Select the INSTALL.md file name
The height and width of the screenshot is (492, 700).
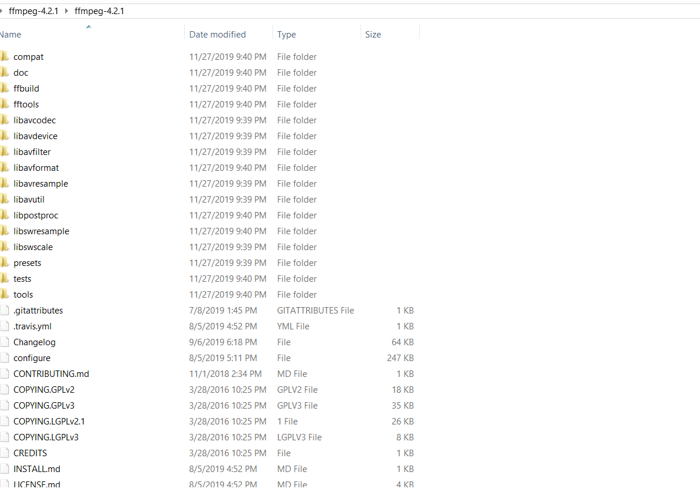(37, 469)
